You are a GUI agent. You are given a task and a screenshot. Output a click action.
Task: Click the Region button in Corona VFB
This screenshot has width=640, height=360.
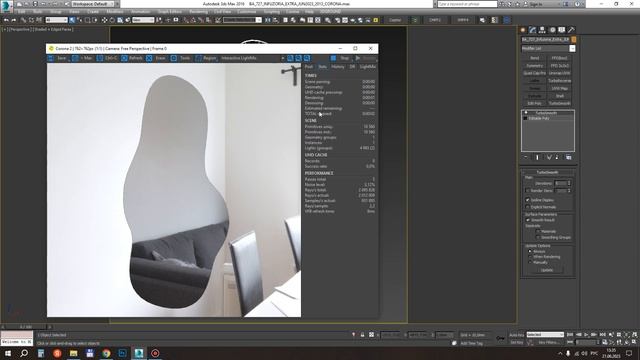pyautogui.click(x=205, y=58)
